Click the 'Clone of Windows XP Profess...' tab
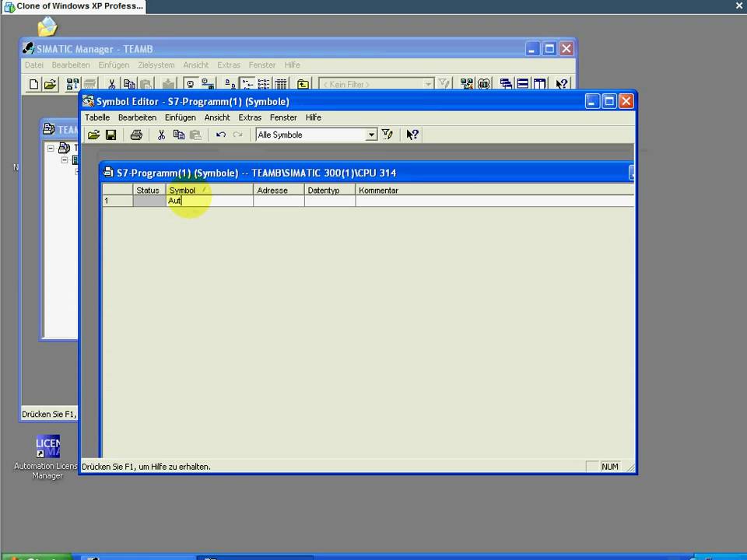The height and width of the screenshot is (560, 747). coord(74,7)
